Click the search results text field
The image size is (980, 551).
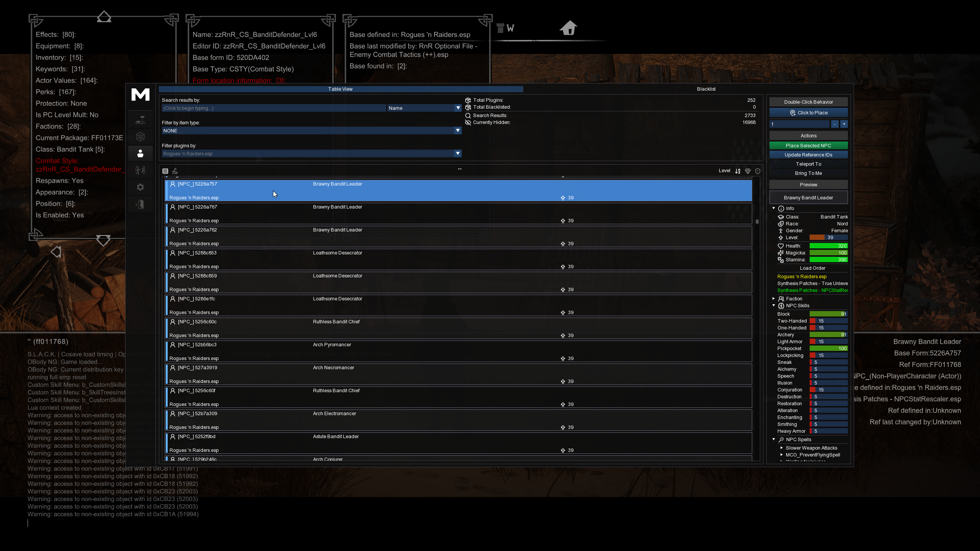pos(274,108)
